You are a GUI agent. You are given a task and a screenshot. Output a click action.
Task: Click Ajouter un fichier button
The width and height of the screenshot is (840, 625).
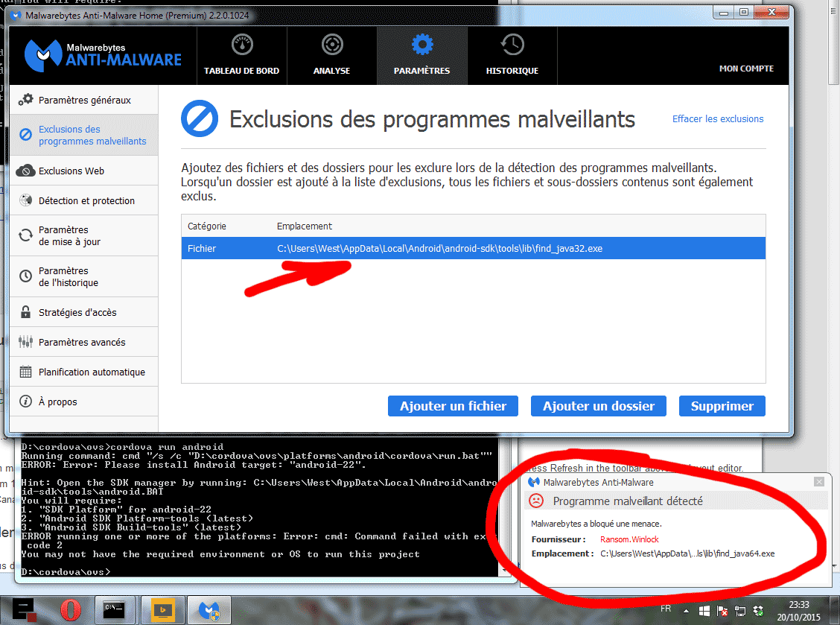click(x=453, y=406)
